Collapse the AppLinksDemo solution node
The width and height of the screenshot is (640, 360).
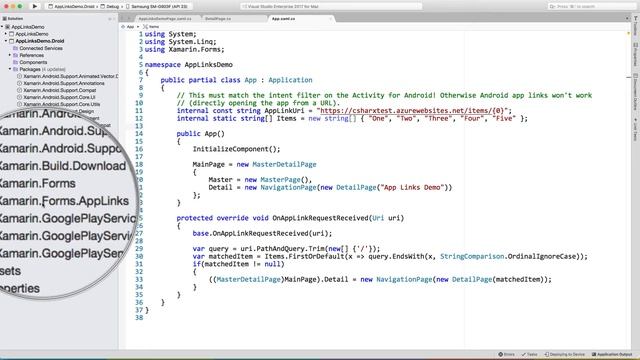pyautogui.click(x=2, y=27)
